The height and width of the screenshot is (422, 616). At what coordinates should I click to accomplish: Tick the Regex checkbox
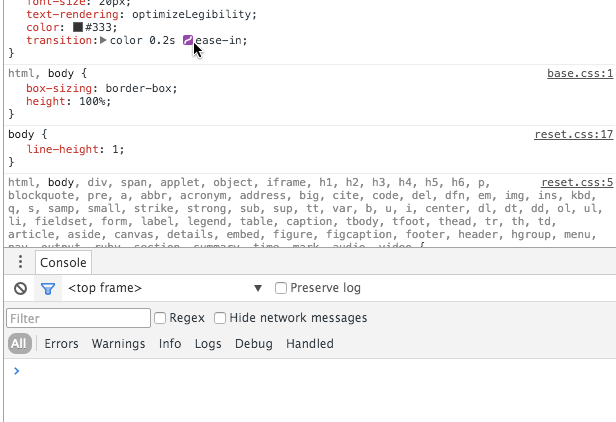[160, 318]
